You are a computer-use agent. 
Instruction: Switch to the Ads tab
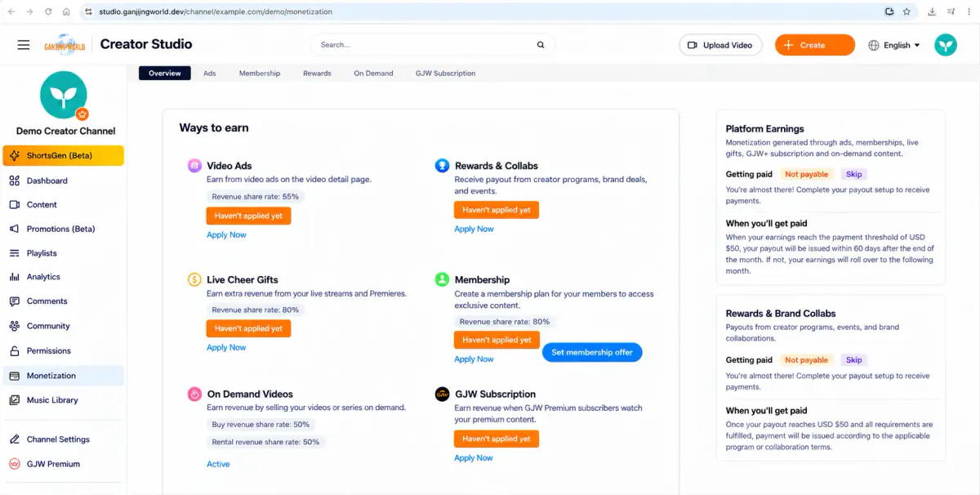click(210, 74)
